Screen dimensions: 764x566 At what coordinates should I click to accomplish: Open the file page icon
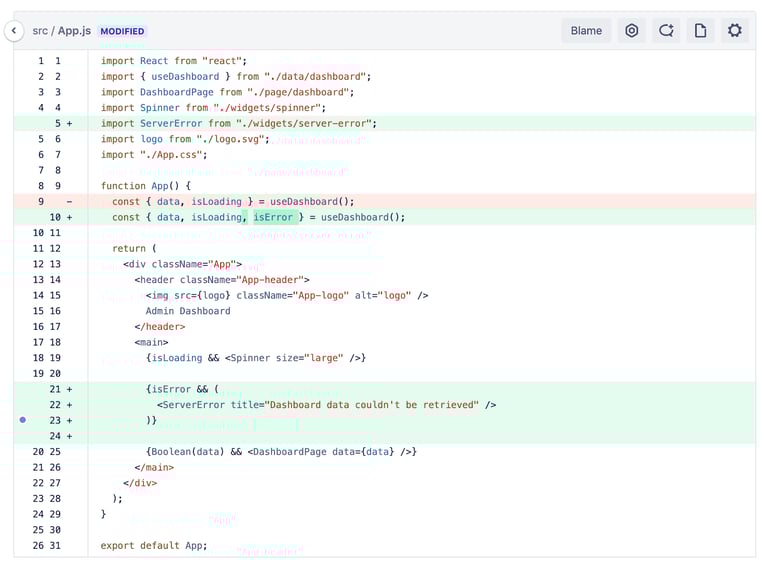click(x=700, y=31)
